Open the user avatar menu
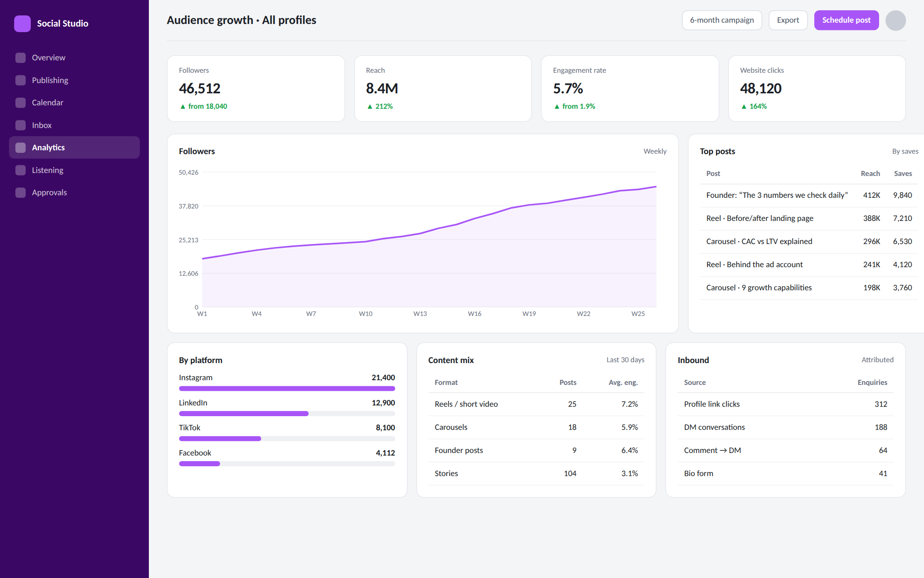This screenshot has width=924, height=578. tap(895, 21)
